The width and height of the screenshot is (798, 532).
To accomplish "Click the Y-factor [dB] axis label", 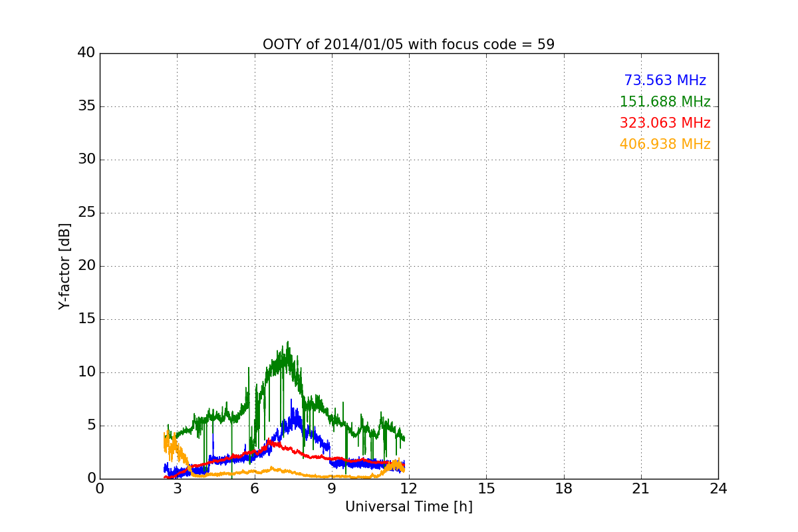I will click(x=65, y=266).
